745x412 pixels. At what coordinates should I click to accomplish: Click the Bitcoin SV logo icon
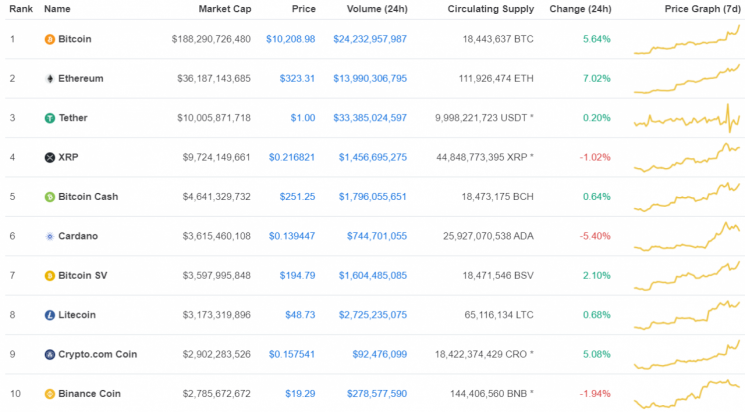[x=49, y=276]
